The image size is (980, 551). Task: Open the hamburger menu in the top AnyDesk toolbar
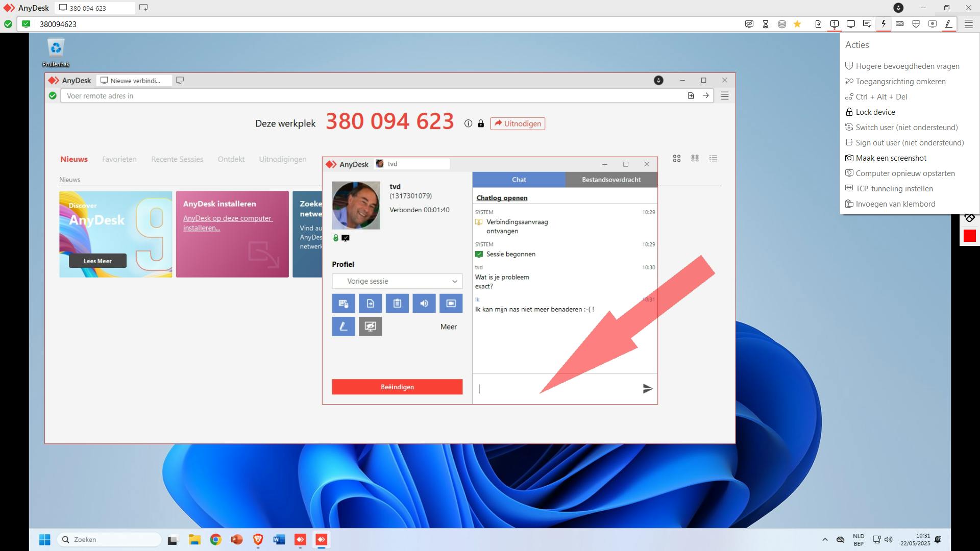click(968, 24)
